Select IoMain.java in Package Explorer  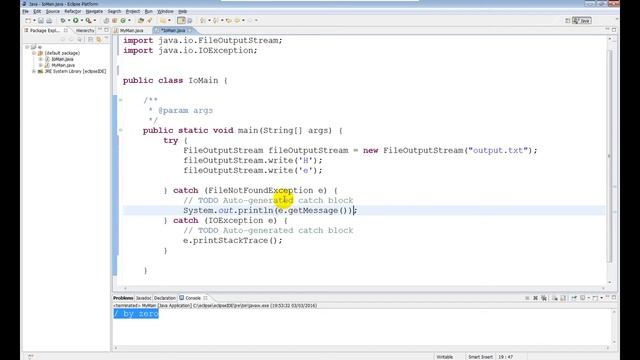(x=62, y=59)
